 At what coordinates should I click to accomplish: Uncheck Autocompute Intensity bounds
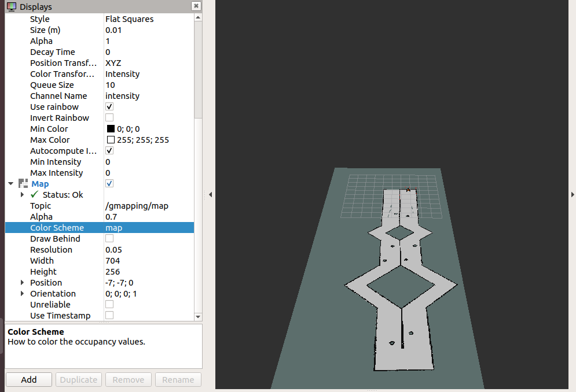tap(109, 150)
